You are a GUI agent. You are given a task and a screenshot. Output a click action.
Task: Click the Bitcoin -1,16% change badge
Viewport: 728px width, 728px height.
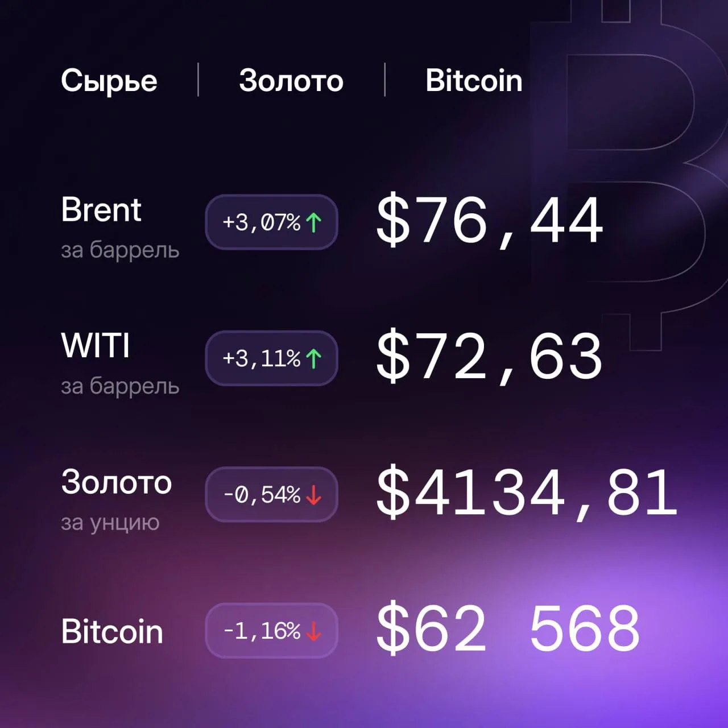click(271, 631)
